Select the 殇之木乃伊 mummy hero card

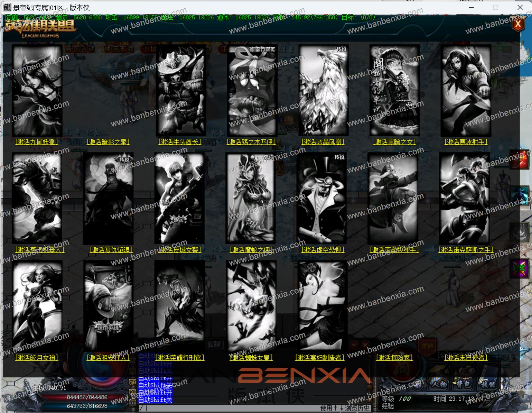pyautogui.click(x=252, y=90)
